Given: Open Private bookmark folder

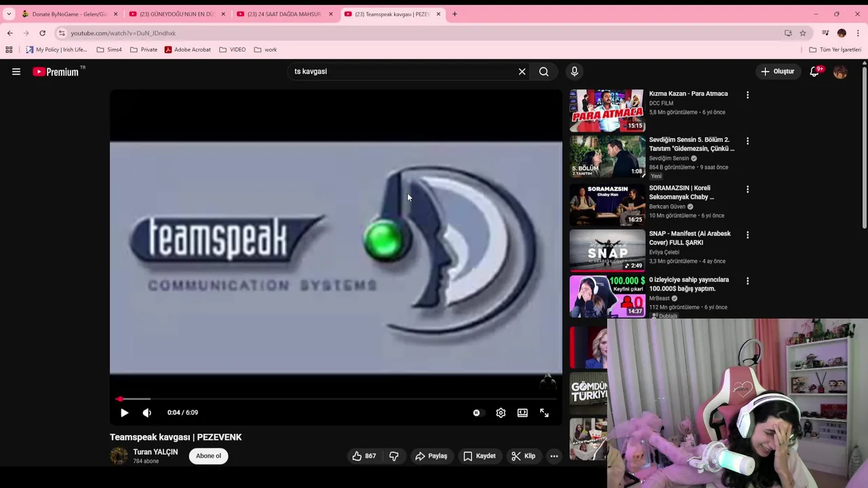Looking at the screenshot, I should coord(144,49).
